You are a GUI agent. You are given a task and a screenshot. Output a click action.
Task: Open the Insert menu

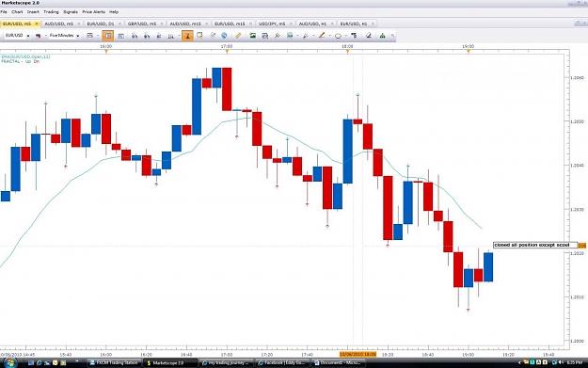click(33, 12)
